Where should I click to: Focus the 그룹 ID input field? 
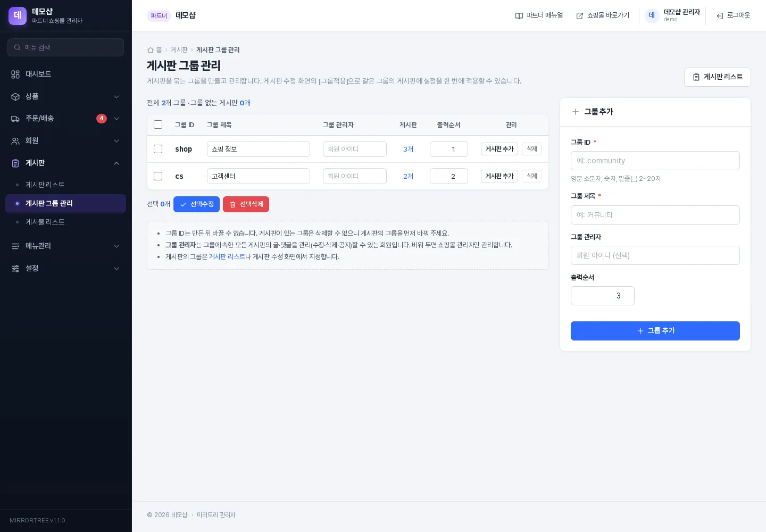[655, 161]
